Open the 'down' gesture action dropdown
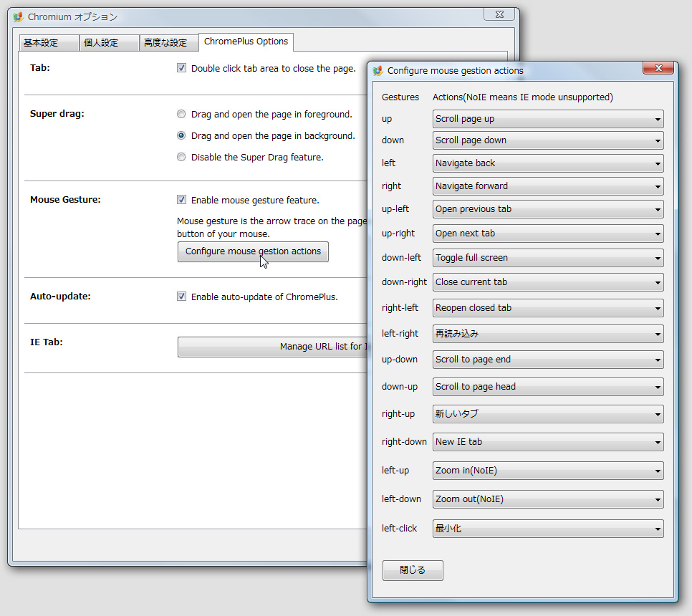 click(x=548, y=140)
